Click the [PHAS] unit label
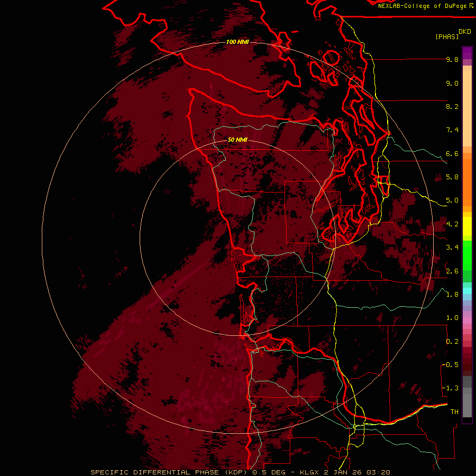The width and height of the screenshot is (476, 476). click(447, 36)
